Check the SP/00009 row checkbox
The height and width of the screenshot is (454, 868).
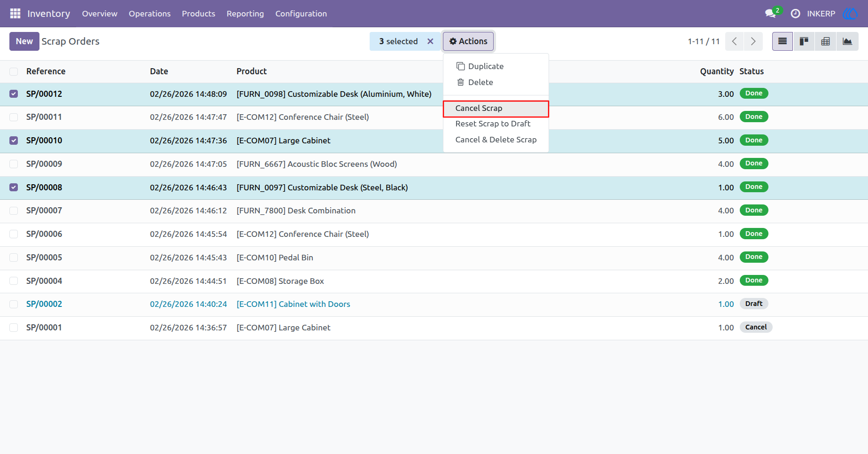[x=14, y=164]
